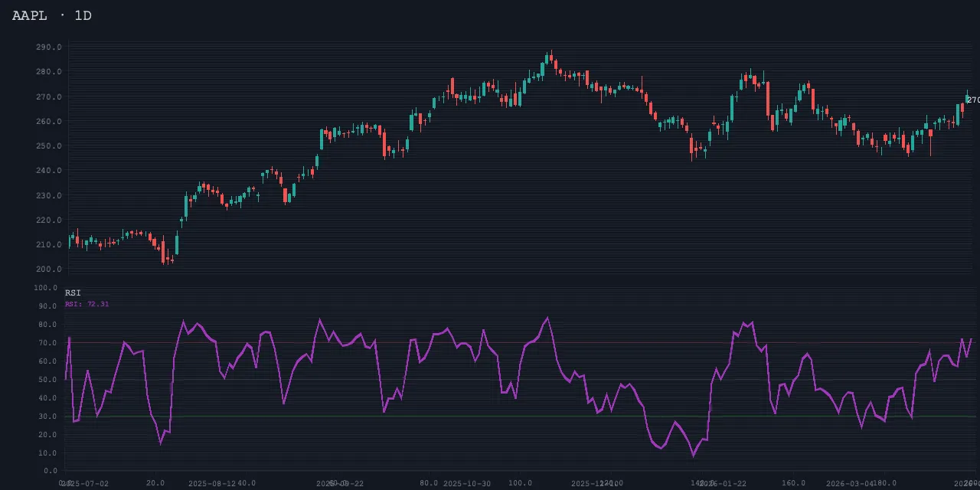The width and height of the screenshot is (980, 490).
Task: Select the 2025-10-30 date axis label
Action: 467,484
